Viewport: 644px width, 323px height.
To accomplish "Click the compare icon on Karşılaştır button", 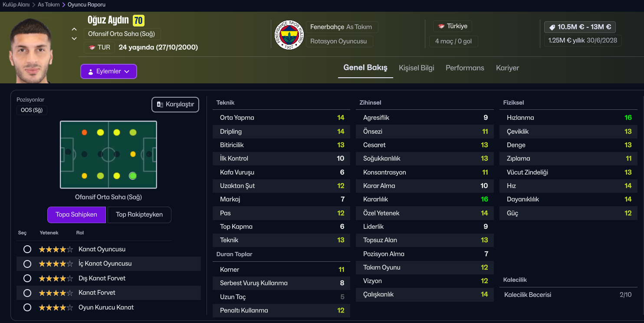I will point(160,105).
